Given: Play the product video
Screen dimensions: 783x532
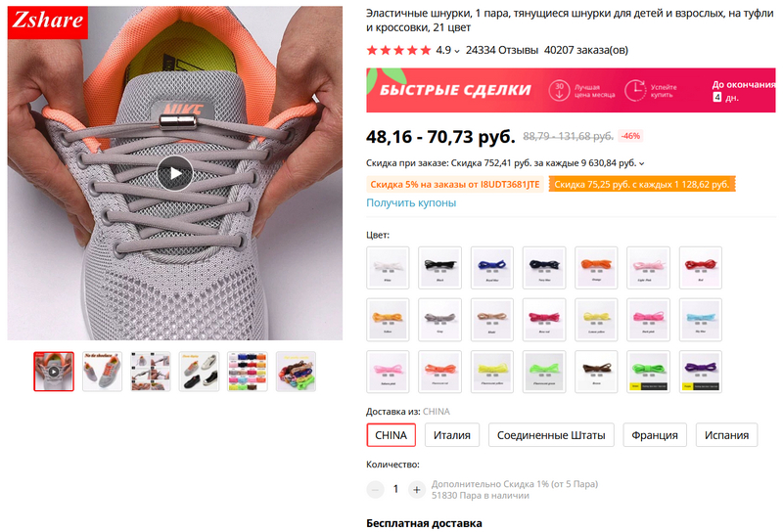Looking at the screenshot, I should click(x=175, y=173).
